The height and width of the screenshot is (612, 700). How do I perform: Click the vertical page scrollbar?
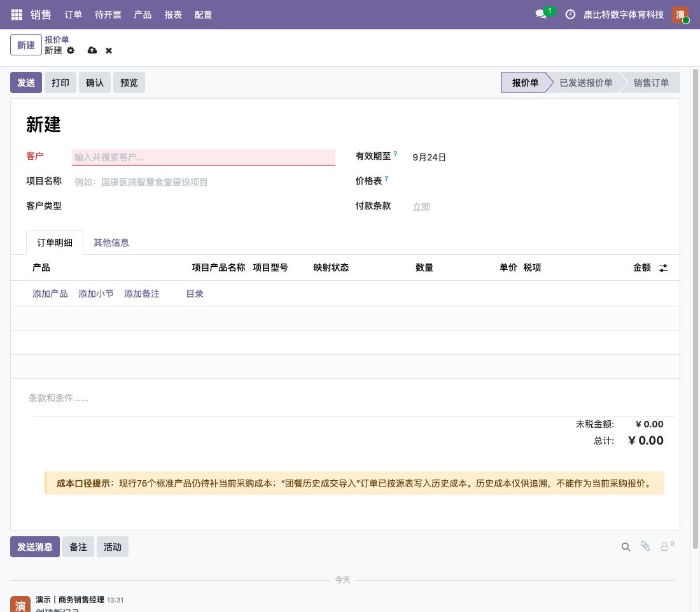point(695,308)
